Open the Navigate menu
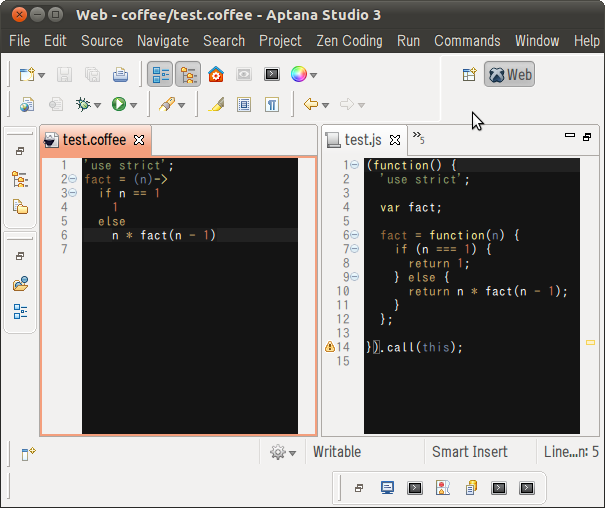Viewport: 605px width, 508px height. [x=163, y=41]
